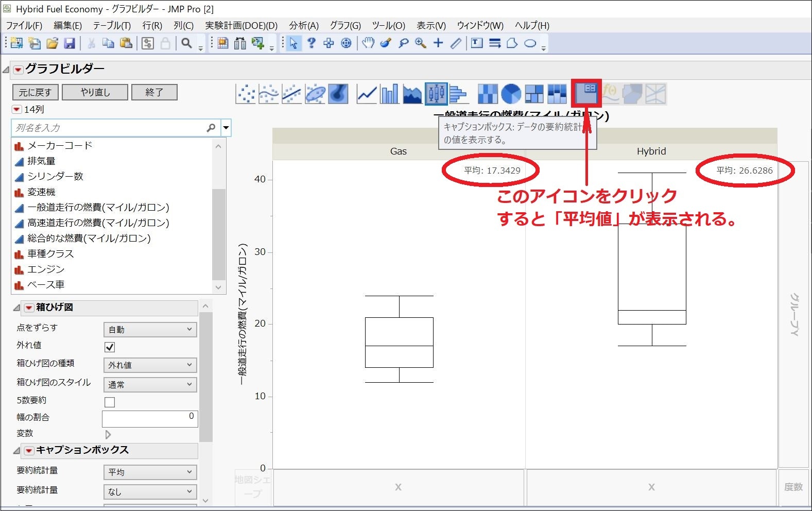Open the 箱ひげ図の種類 dropdown

[150, 365]
